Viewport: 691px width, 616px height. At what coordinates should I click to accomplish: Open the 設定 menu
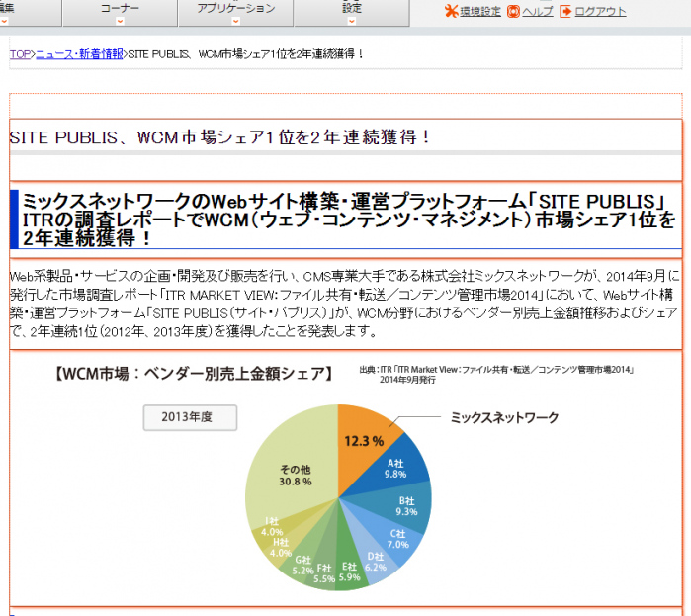click(352, 12)
